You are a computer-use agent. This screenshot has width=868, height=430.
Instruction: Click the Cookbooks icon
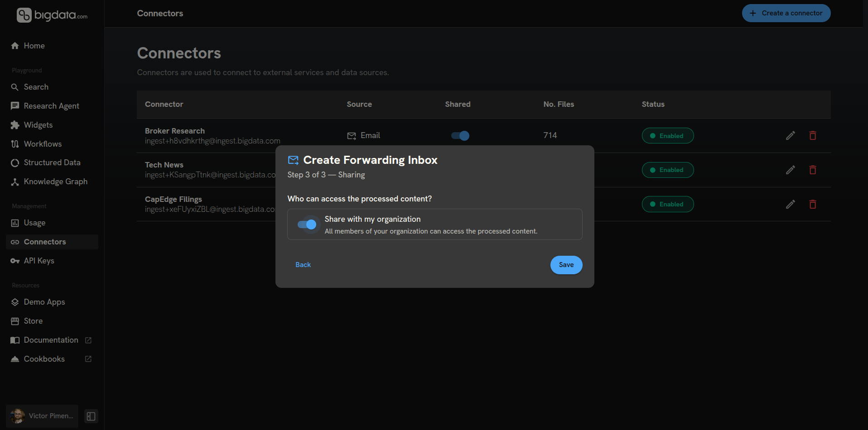15,359
